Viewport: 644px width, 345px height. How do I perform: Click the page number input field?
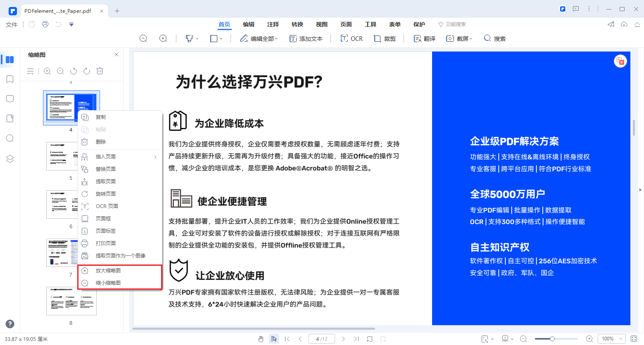point(321,338)
